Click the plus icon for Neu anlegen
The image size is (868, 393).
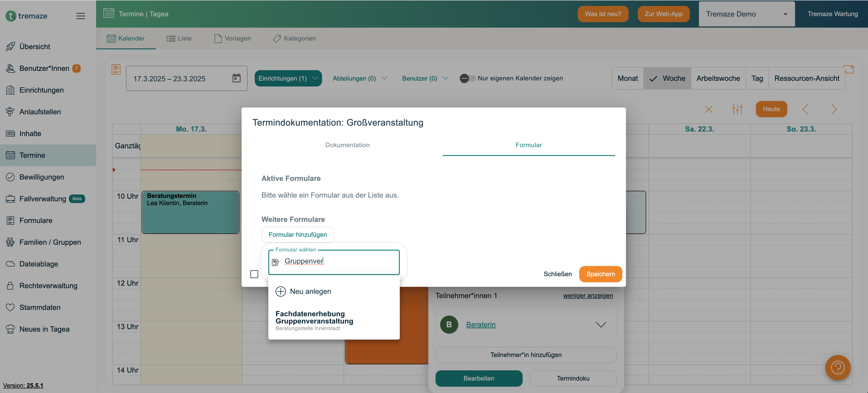[x=280, y=291]
